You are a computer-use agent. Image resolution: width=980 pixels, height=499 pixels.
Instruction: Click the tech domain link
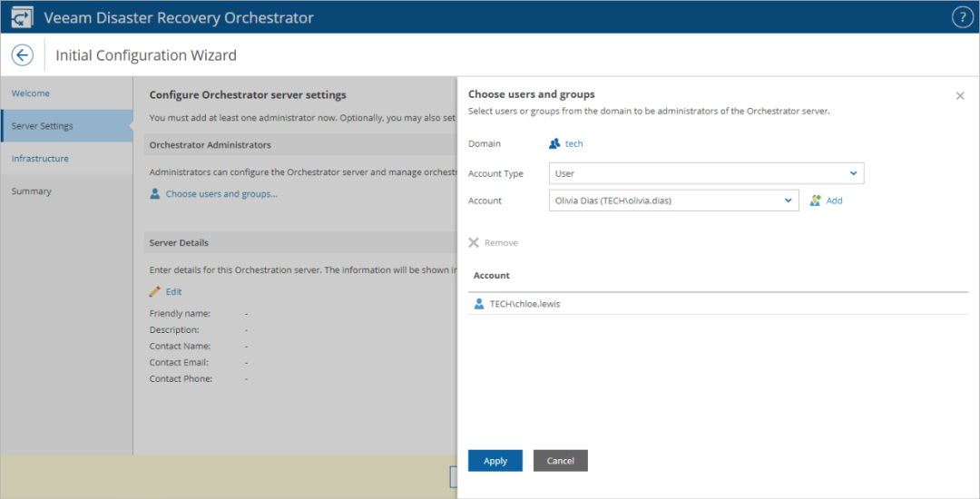pos(574,143)
